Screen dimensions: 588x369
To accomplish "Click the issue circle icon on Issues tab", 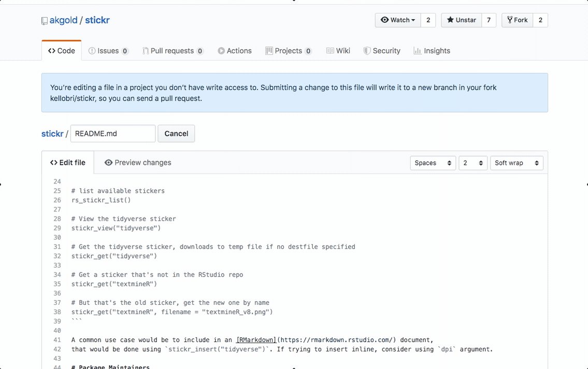I will coord(92,51).
